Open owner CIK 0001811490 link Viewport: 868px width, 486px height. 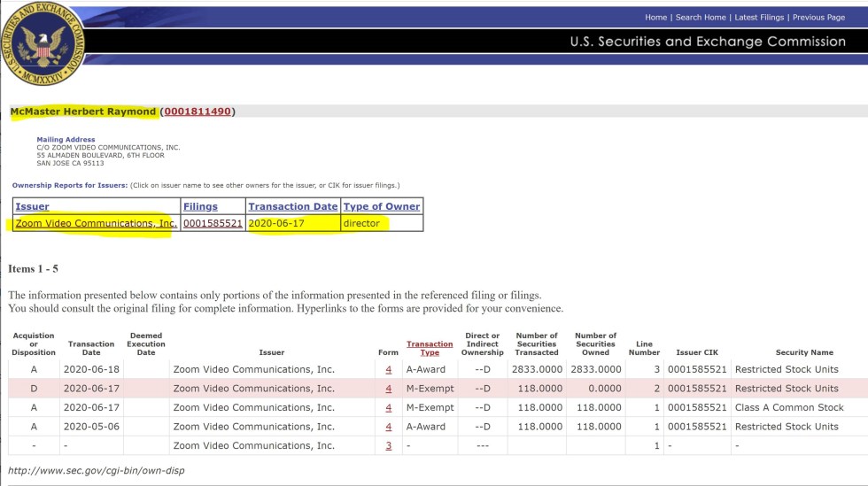(x=197, y=112)
